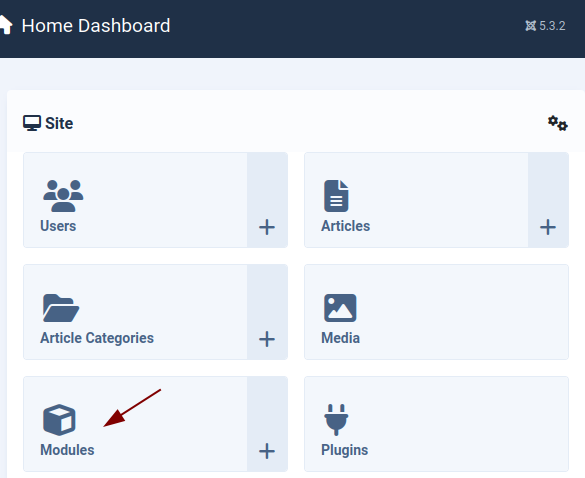Open the Article Categories link
The image size is (585, 478).
[97, 338]
